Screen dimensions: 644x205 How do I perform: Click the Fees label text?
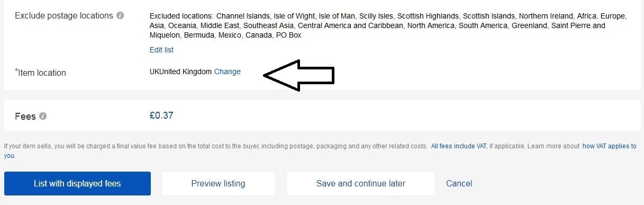coord(25,116)
